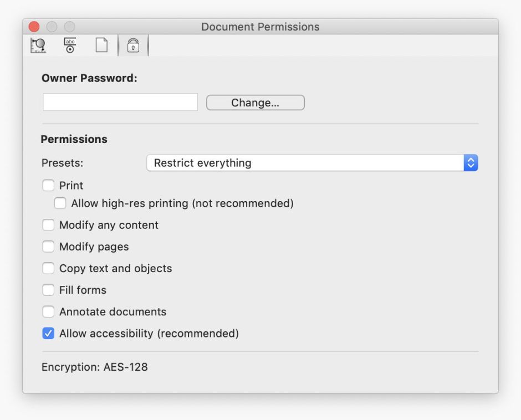
Task: Check Allow high-res printing option
Action: (60, 203)
